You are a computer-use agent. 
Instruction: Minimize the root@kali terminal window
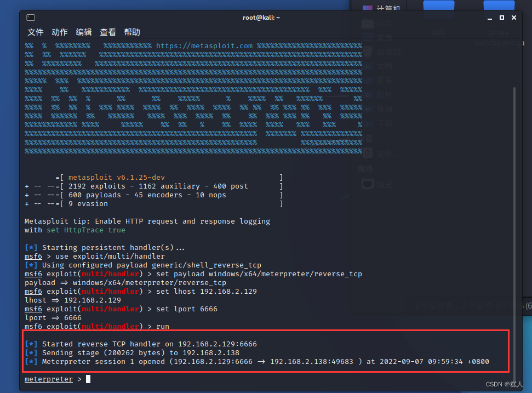pyautogui.click(x=490, y=18)
